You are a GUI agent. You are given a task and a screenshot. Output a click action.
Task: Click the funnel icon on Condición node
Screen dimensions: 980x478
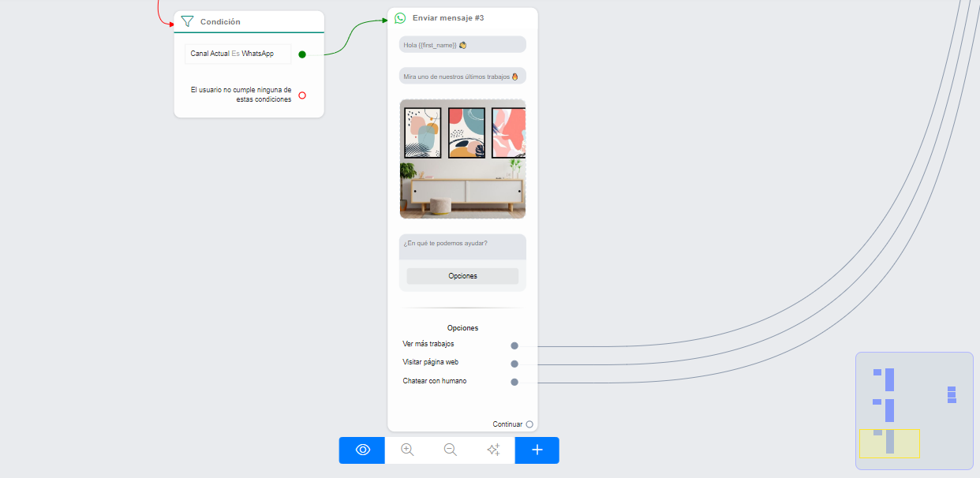187,21
